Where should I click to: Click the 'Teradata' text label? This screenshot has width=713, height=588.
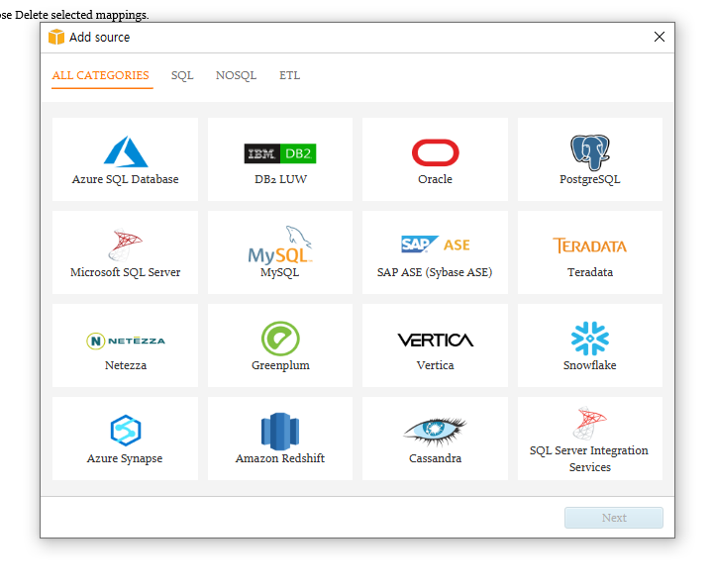click(590, 272)
